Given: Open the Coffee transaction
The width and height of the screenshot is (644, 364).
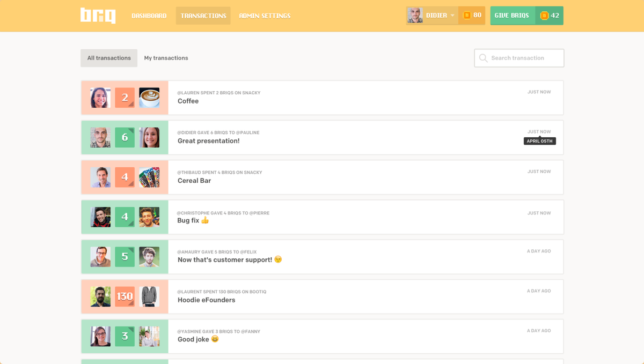Looking at the screenshot, I should point(322,98).
